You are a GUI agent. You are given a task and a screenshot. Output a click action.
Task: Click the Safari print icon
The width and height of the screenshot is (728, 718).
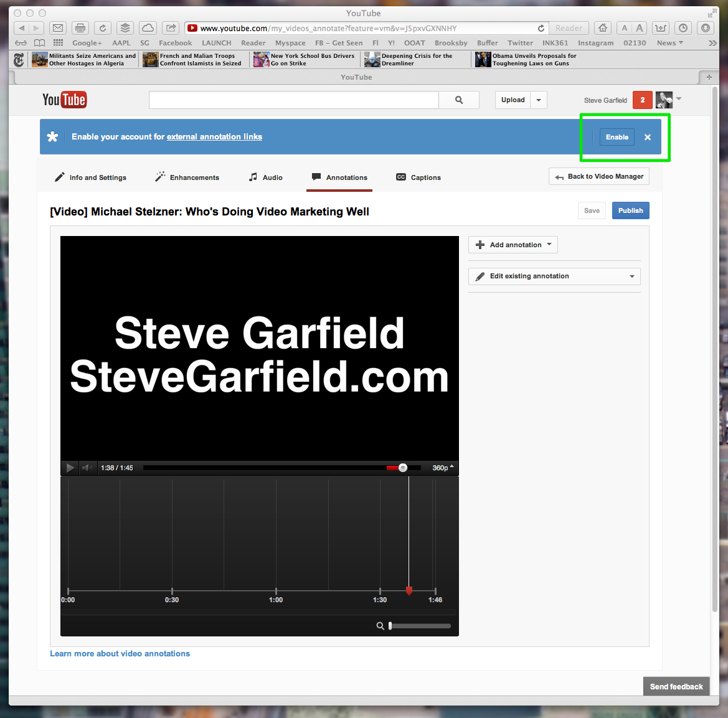coord(80,28)
